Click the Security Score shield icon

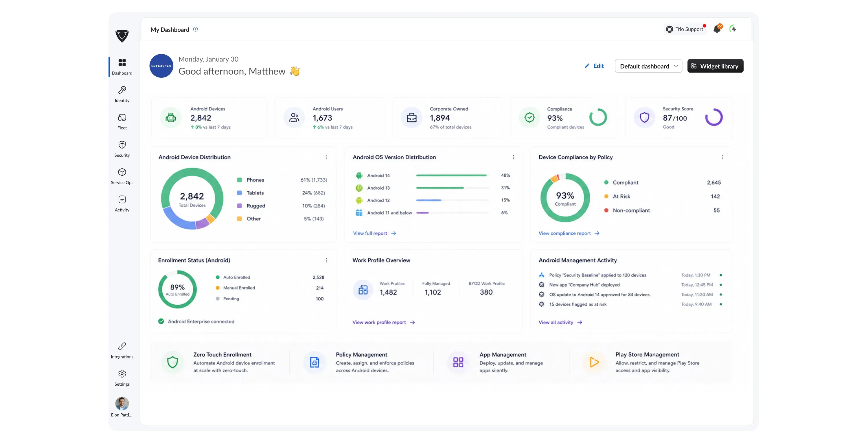[644, 117]
